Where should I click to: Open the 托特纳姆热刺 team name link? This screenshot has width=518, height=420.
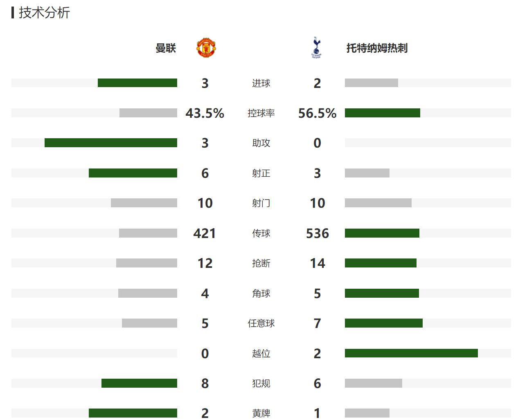[x=377, y=48]
